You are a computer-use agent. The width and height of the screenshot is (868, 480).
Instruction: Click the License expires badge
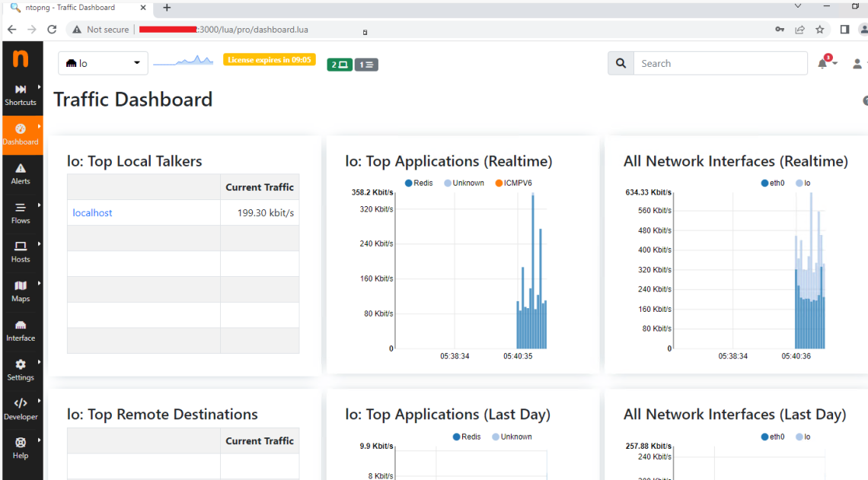point(270,60)
